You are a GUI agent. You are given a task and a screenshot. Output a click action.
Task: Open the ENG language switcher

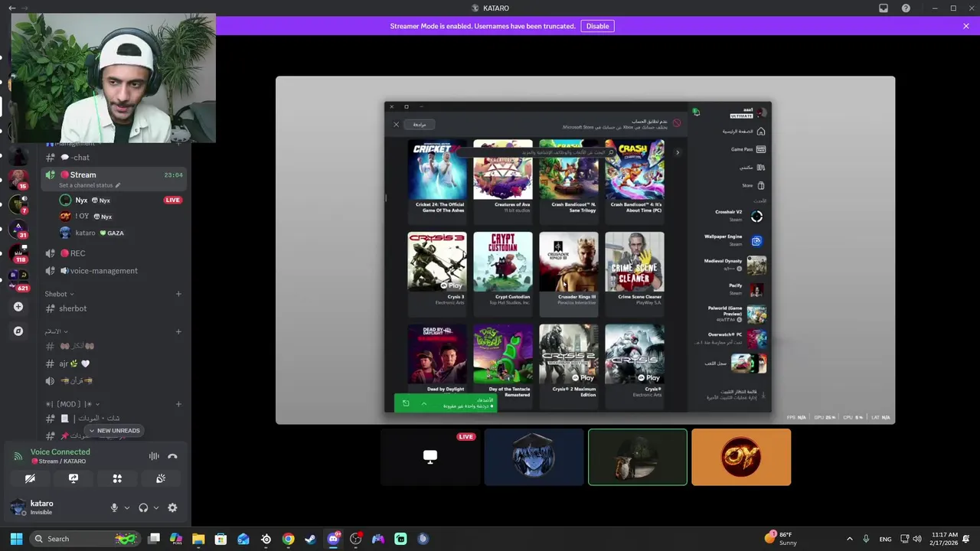click(x=885, y=539)
